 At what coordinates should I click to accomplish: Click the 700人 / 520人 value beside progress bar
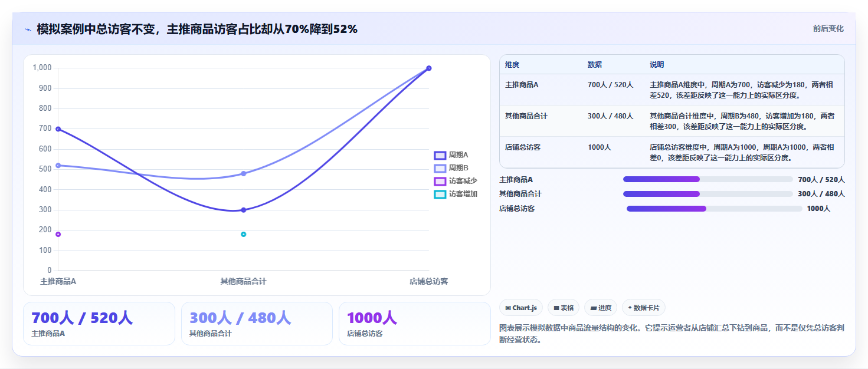(821, 180)
